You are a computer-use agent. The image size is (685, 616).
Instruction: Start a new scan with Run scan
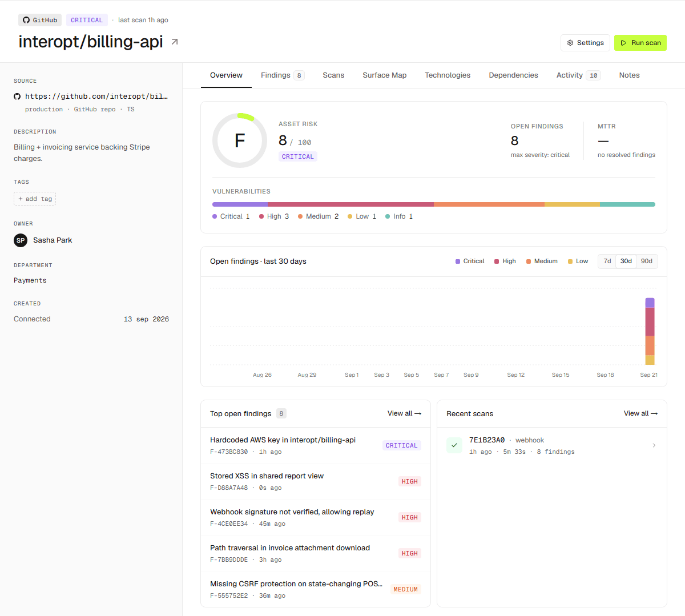click(640, 43)
